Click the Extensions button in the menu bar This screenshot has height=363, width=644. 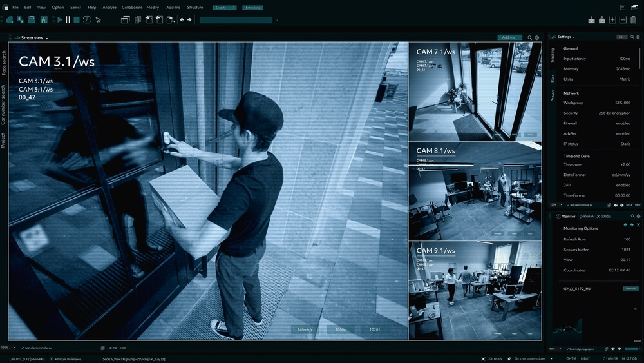coord(253,8)
